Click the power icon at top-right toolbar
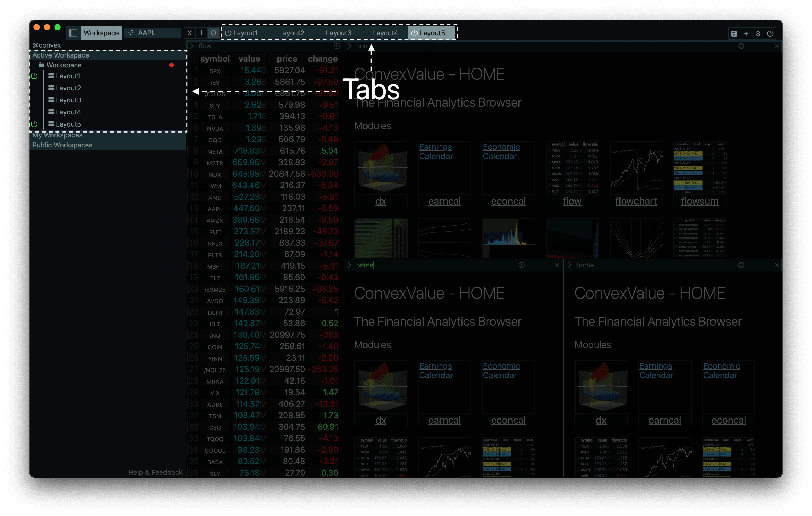Viewport: 812px width, 516px height. (770, 33)
